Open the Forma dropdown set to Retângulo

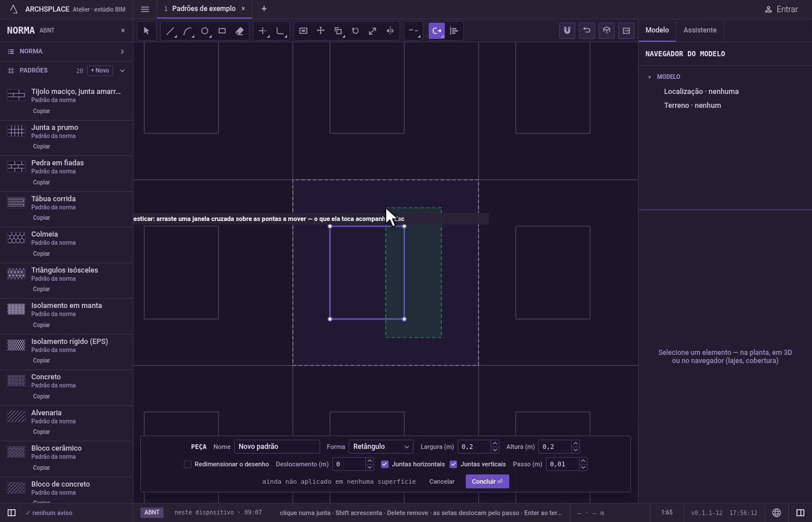click(x=381, y=447)
